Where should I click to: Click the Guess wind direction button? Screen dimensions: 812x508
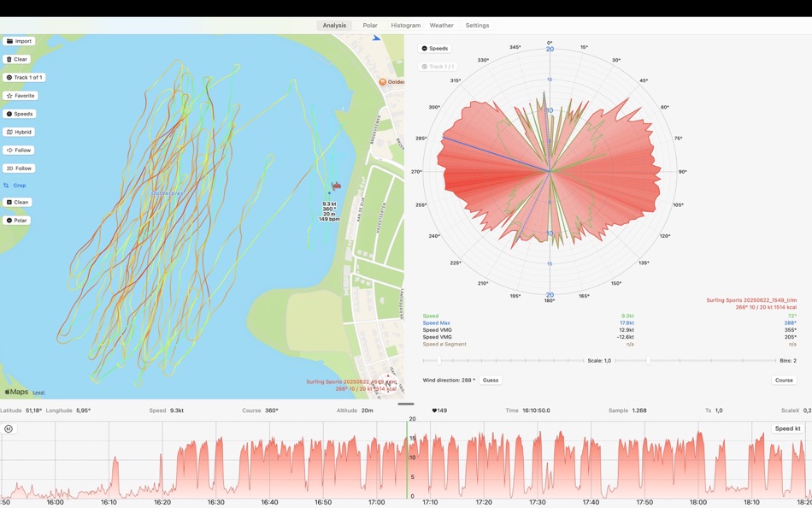491,380
